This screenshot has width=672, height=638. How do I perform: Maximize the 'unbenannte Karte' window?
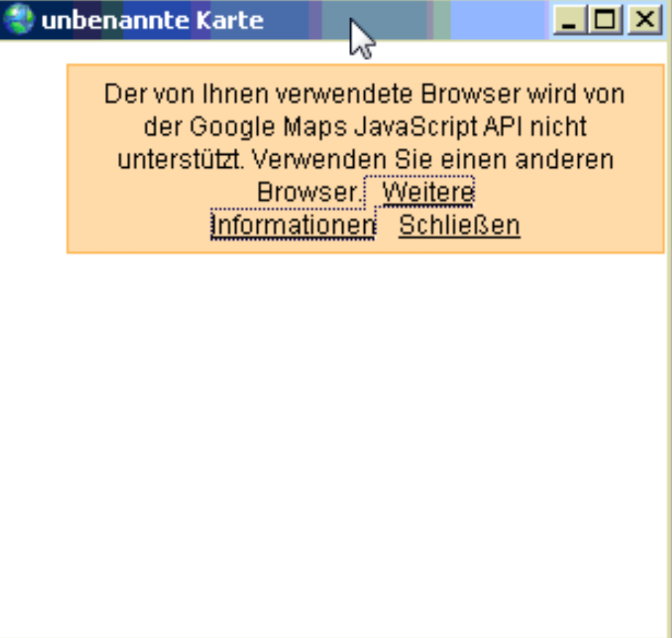tap(605, 19)
